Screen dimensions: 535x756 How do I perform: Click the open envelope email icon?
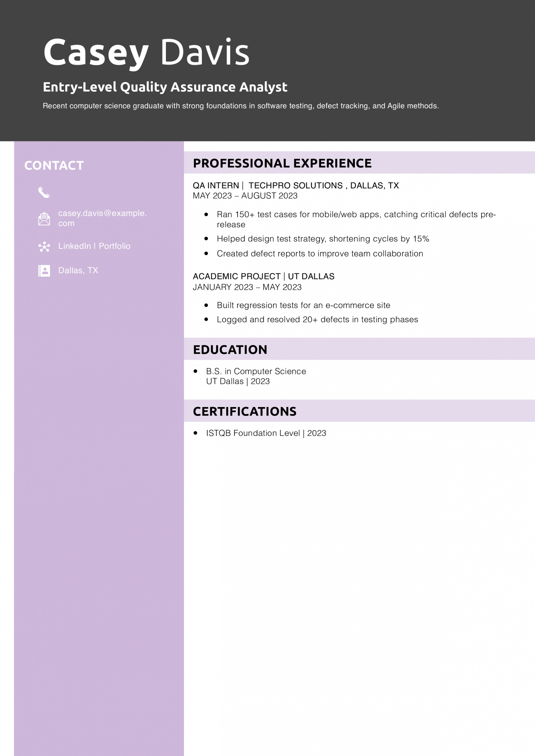pos(44,218)
